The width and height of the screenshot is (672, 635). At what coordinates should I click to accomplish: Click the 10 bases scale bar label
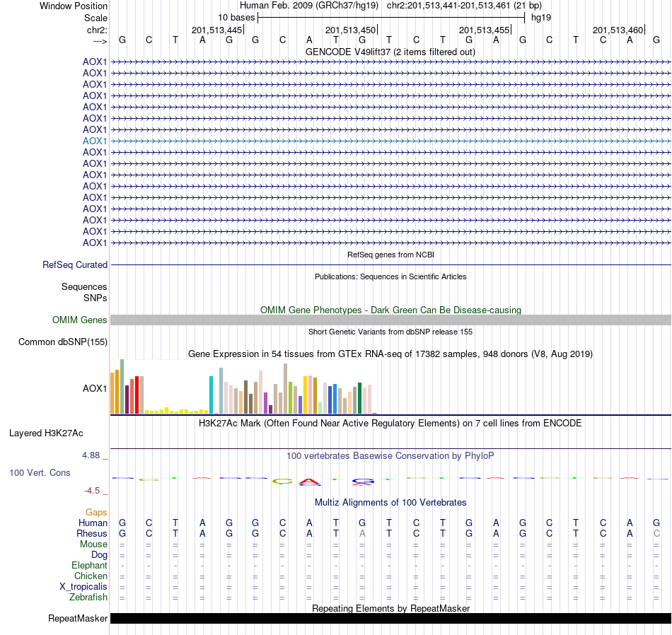point(236,18)
